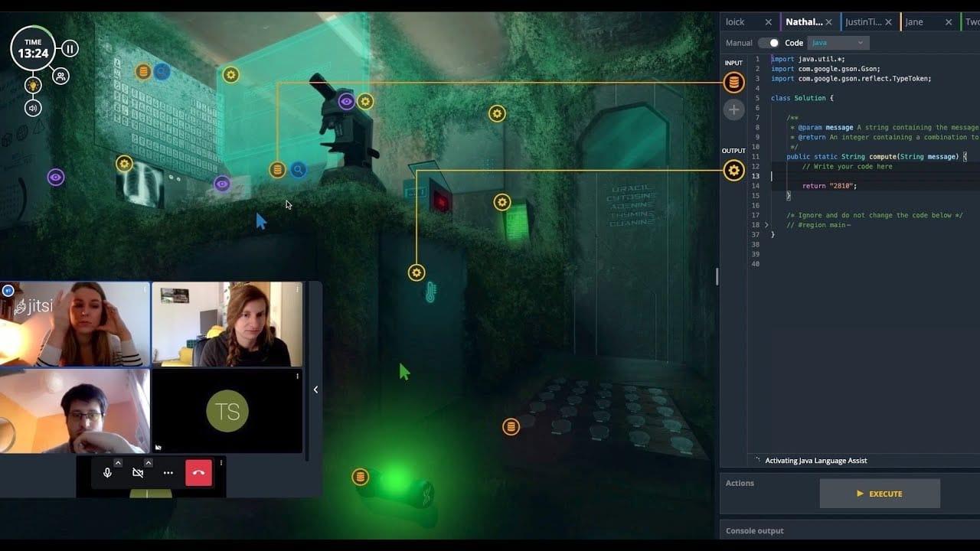Open the Java language dropdown
980x551 pixels.
(x=838, y=43)
